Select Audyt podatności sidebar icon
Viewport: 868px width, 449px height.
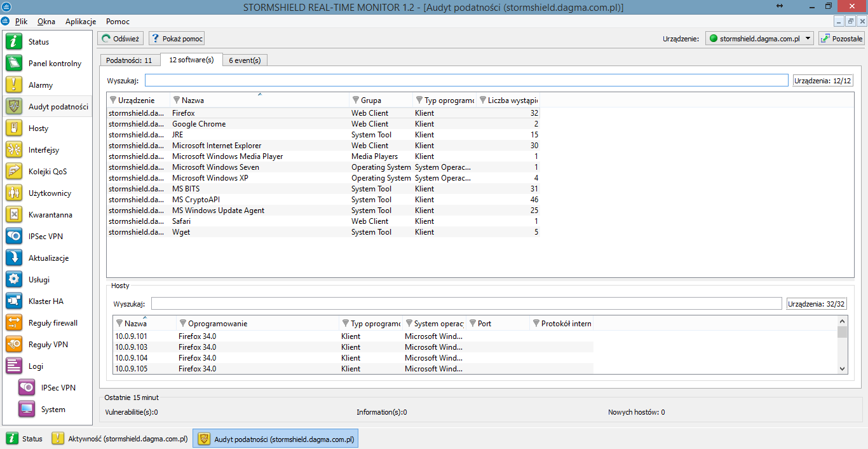coord(14,107)
